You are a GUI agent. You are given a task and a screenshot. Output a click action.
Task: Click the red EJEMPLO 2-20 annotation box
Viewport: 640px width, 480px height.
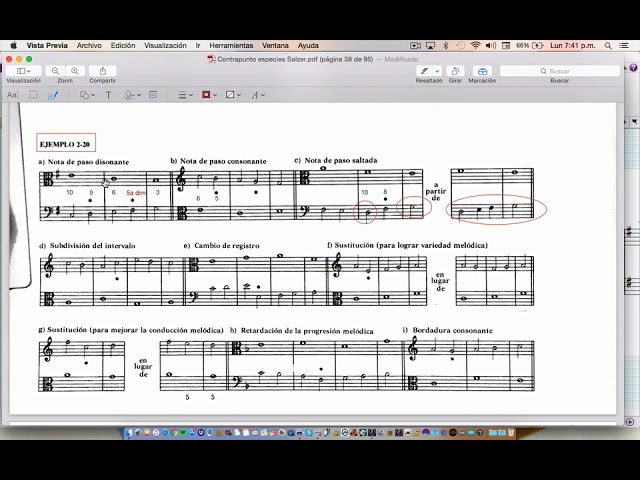66,142
